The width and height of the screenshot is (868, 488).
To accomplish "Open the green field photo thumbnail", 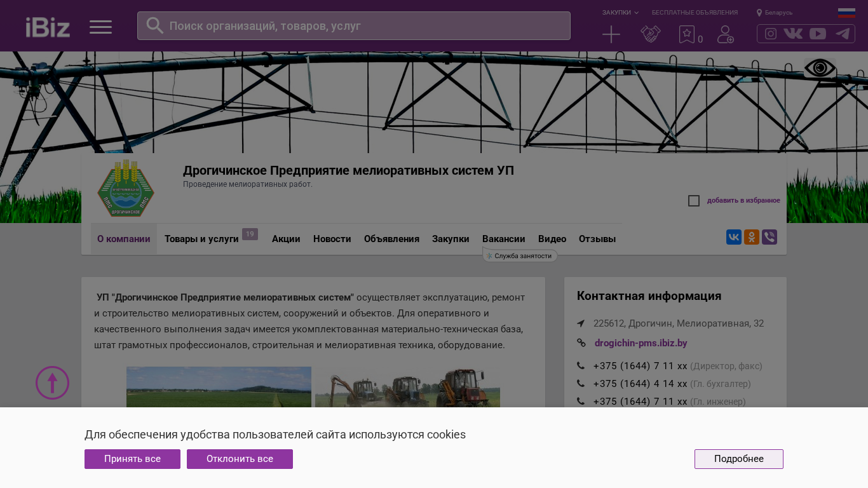I will 219,387.
